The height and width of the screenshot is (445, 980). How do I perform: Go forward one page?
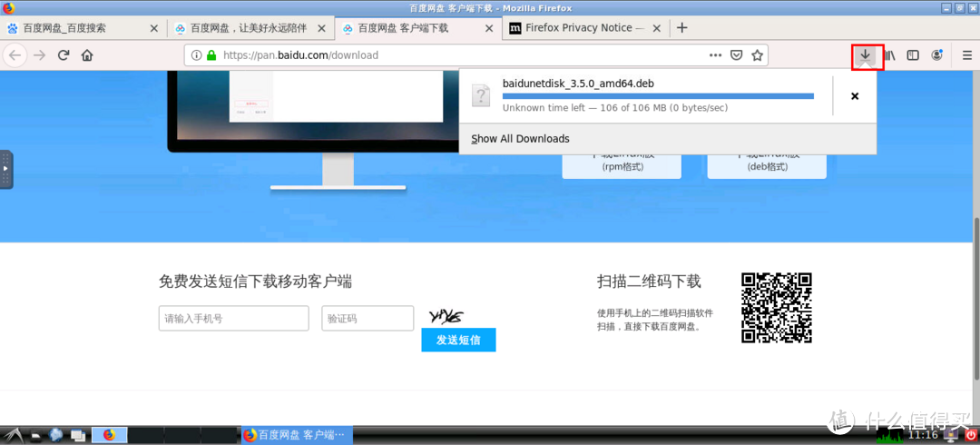click(39, 55)
